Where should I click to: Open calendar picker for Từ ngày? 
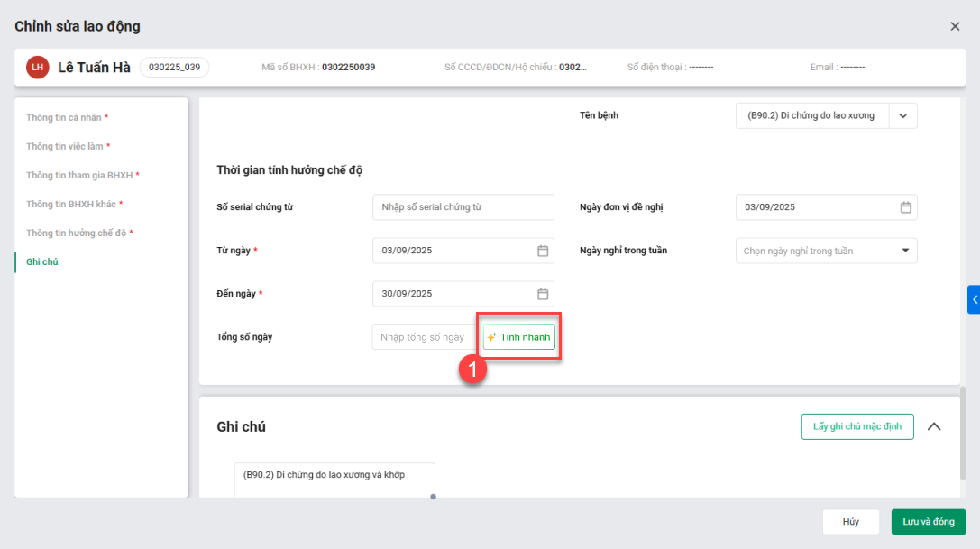pyautogui.click(x=543, y=251)
